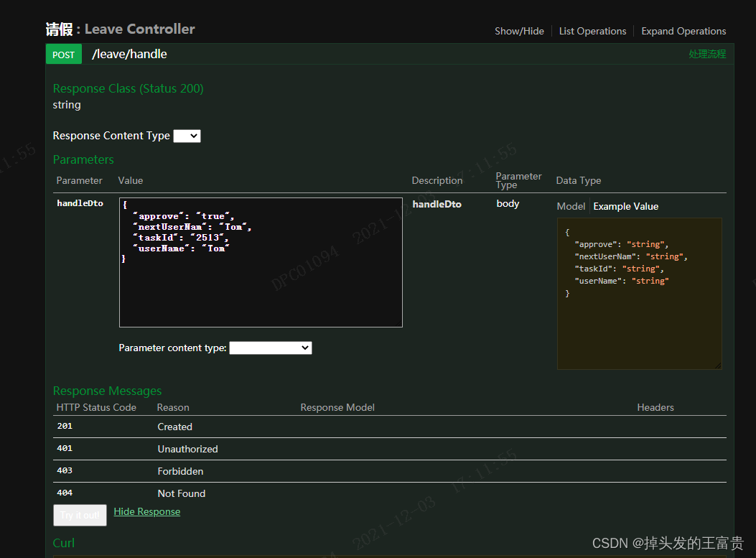
Task: Click the 'Forbidden' reason text
Action: point(180,471)
